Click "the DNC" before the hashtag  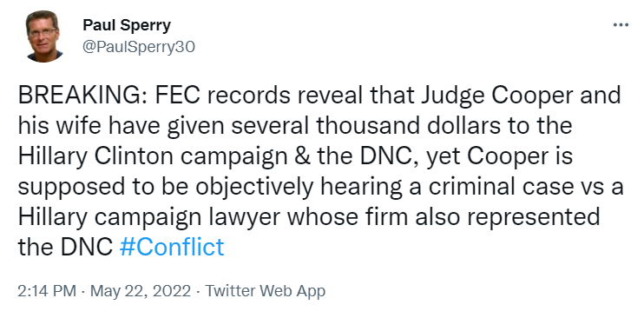pos(65,247)
